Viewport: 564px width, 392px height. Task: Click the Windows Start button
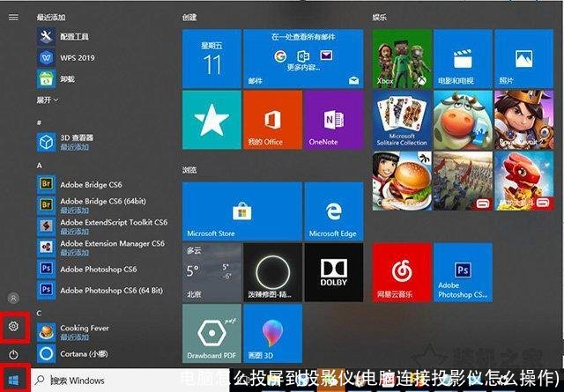(x=13, y=381)
